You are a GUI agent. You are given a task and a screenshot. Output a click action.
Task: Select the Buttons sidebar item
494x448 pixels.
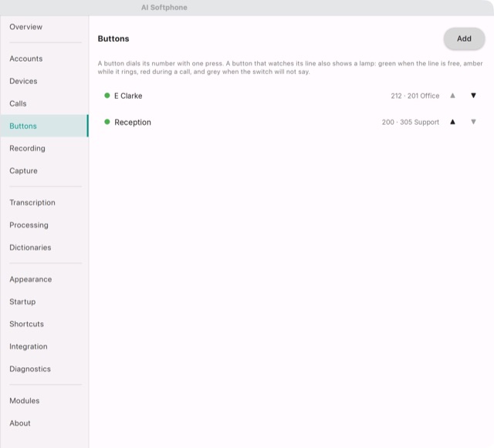45,126
